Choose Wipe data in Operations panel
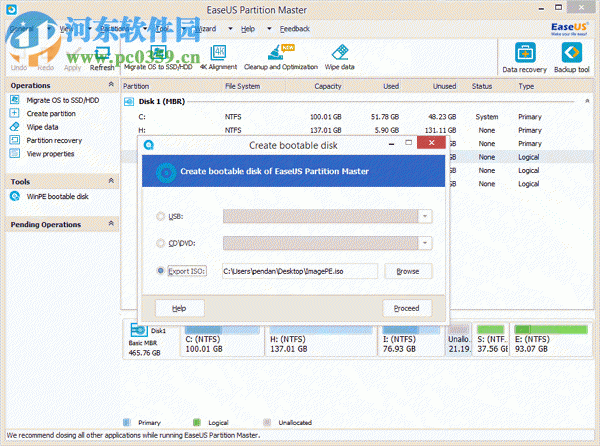600x446 pixels. click(42, 127)
